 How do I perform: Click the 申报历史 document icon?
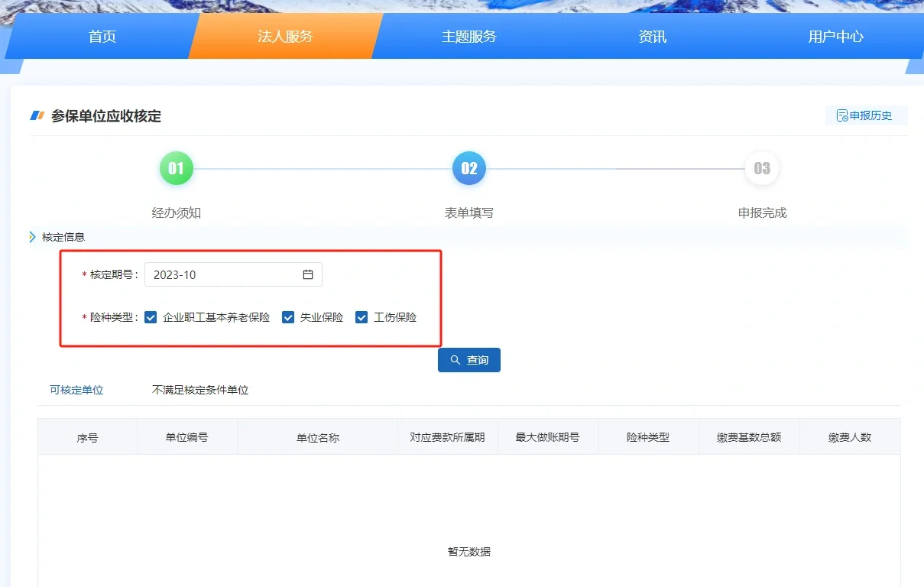pyautogui.click(x=842, y=115)
